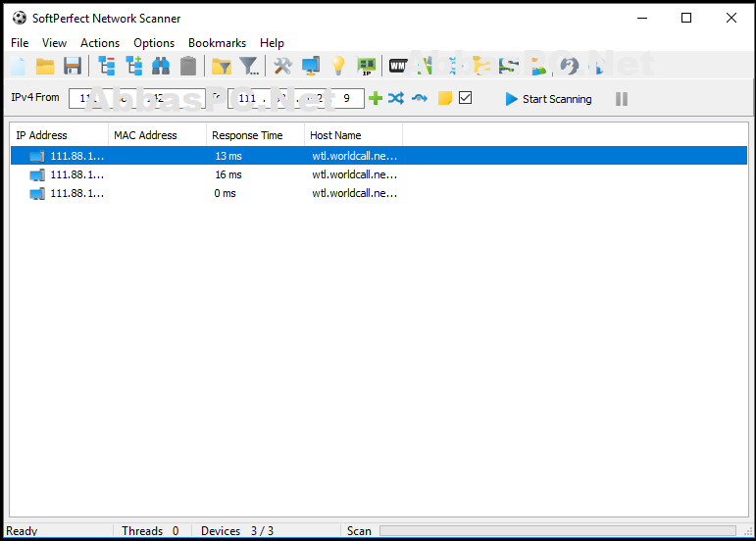Viewport: 756px width, 541px height.
Task: Click the blue curved arrow icon
Action: tap(420, 98)
